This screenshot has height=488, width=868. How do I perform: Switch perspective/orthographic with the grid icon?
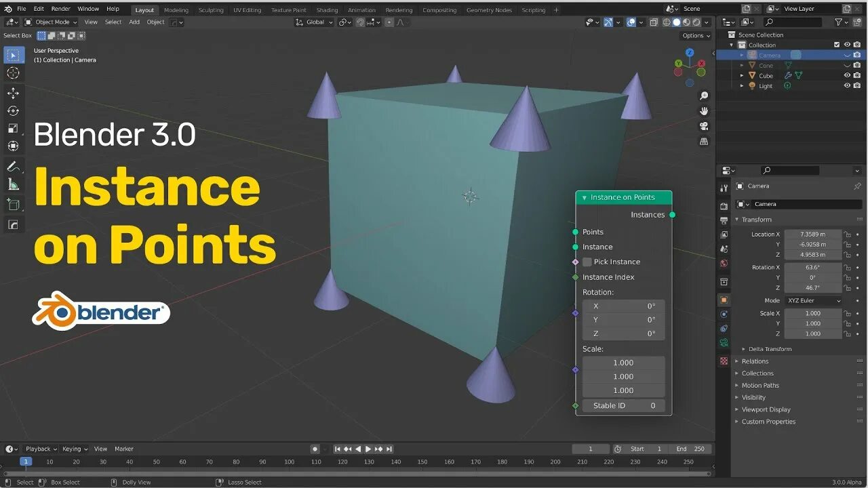[704, 141]
